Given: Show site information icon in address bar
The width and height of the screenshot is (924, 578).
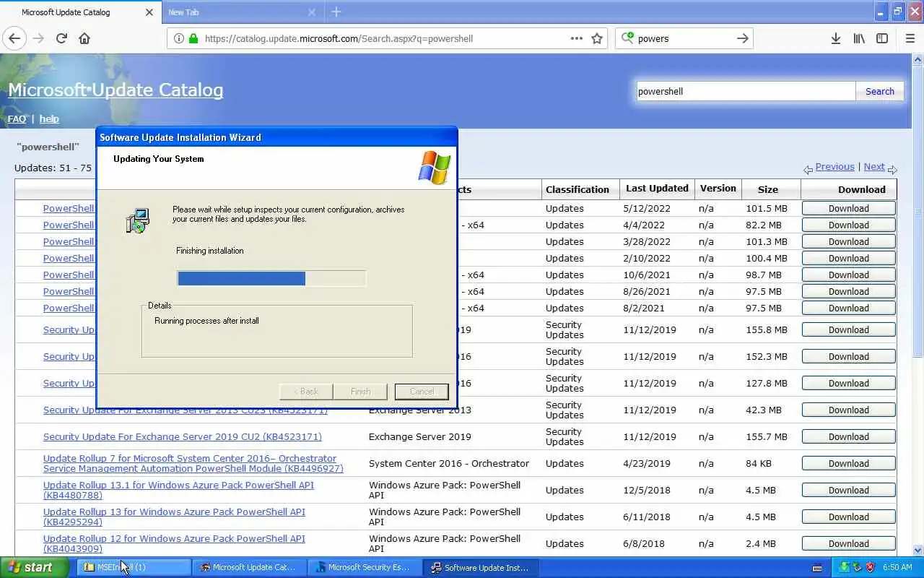Looking at the screenshot, I should (178, 38).
